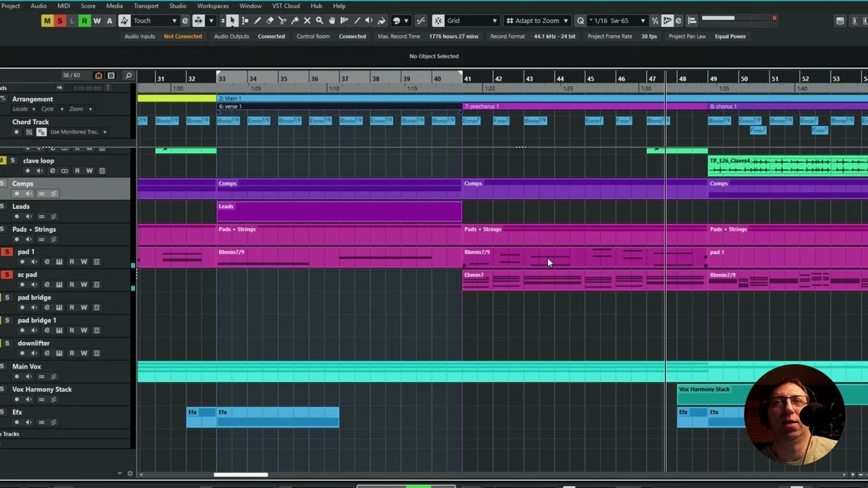Select the Erase tool

(270, 20)
